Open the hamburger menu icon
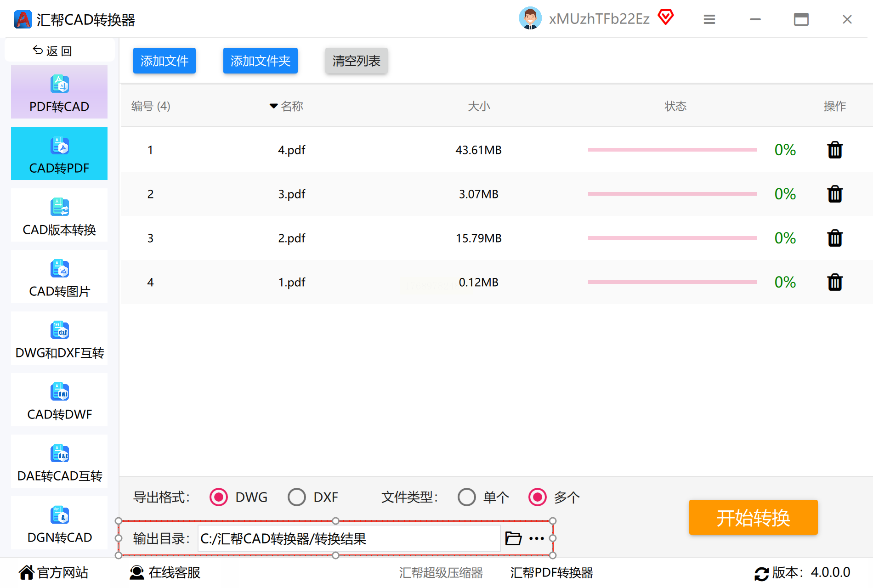 pos(709,19)
